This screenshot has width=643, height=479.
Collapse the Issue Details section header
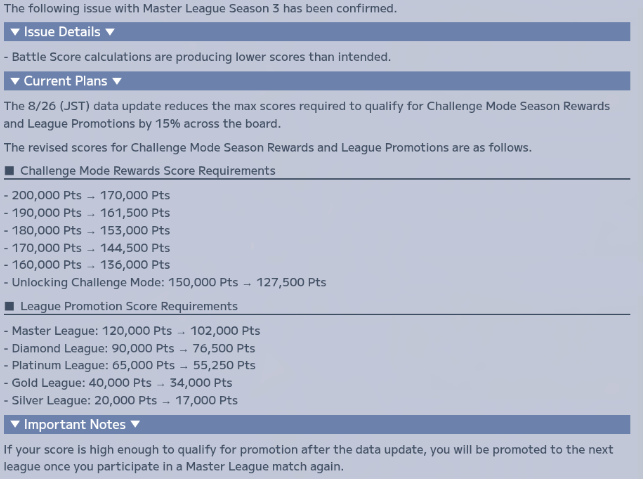click(x=317, y=32)
